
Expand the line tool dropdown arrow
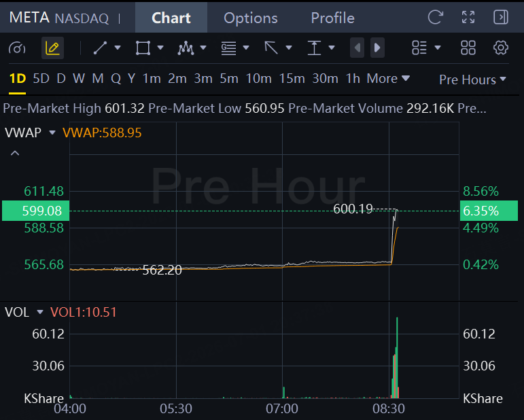pos(118,48)
